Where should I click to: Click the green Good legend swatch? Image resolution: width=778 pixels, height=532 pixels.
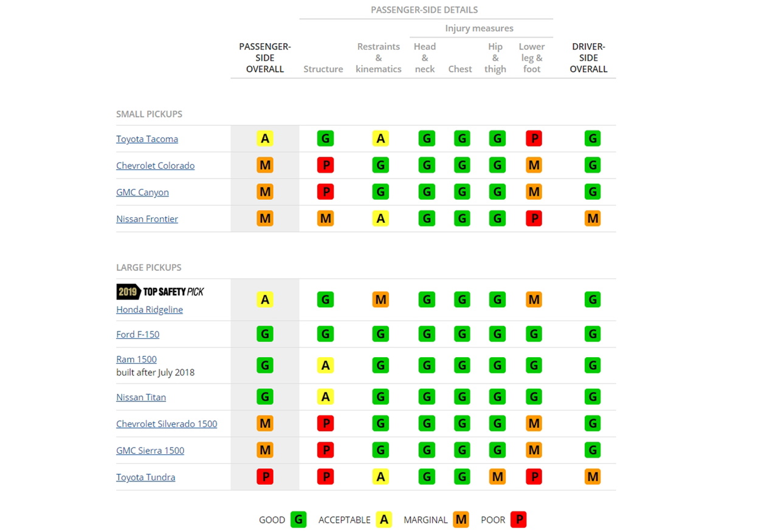pos(298,520)
